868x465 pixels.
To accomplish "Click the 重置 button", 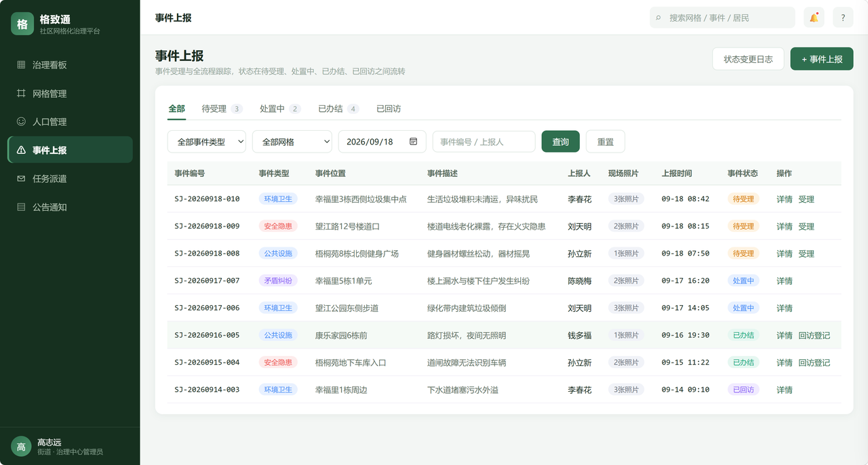I will (606, 142).
